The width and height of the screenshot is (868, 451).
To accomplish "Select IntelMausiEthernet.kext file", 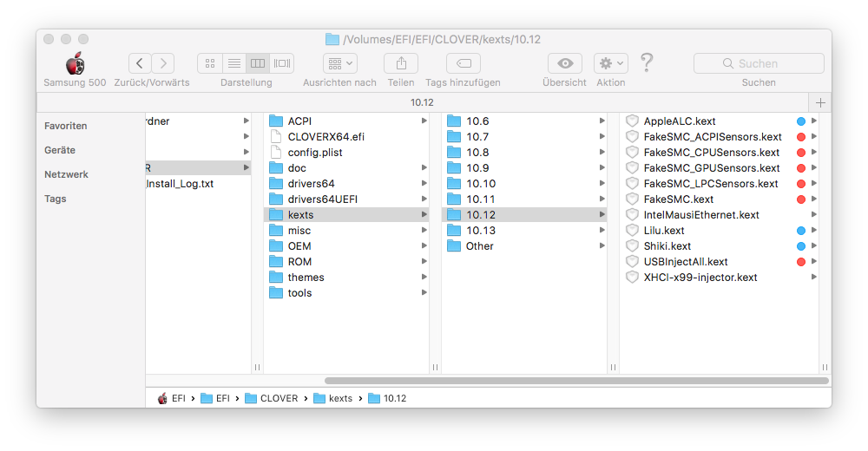I will [719, 215].
